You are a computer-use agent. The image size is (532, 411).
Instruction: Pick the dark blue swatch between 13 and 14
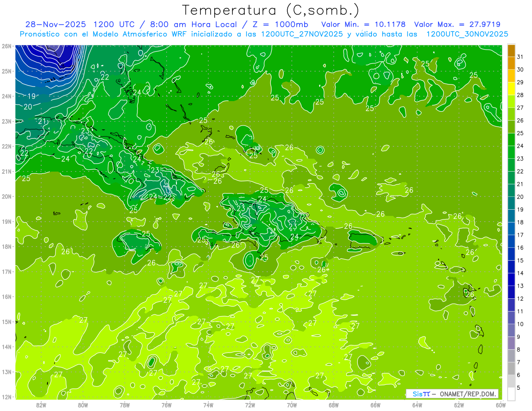click(x=511, y=279)
